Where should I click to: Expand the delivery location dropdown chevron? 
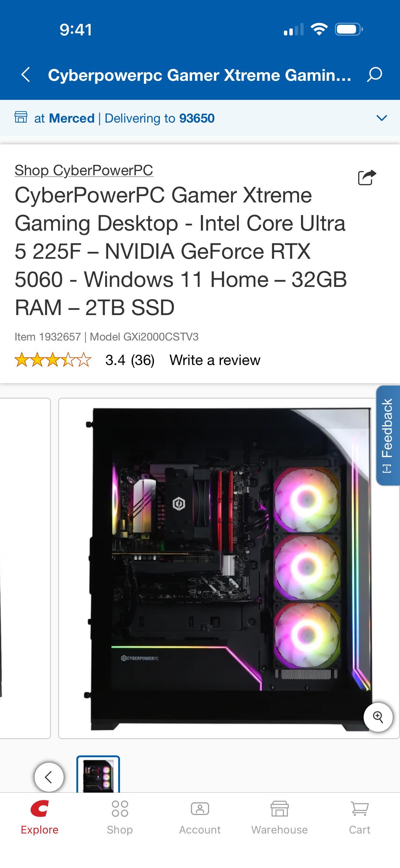click(382, 118)
